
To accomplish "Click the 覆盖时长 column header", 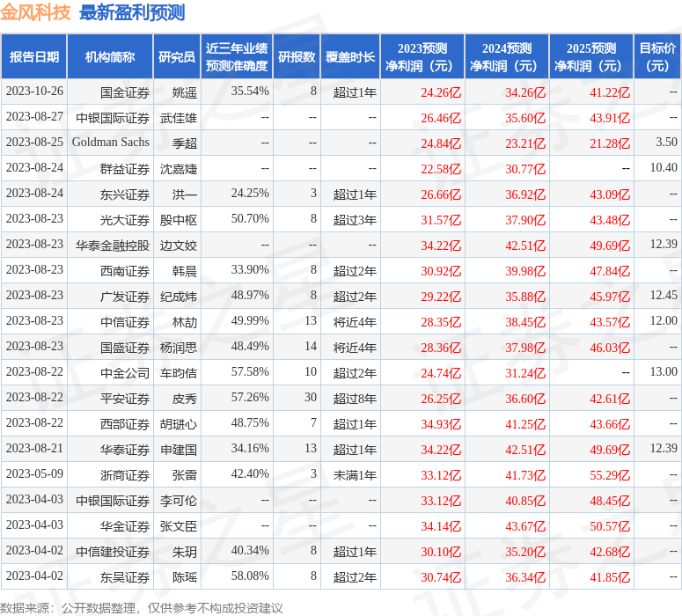I will tap(350, 57).
